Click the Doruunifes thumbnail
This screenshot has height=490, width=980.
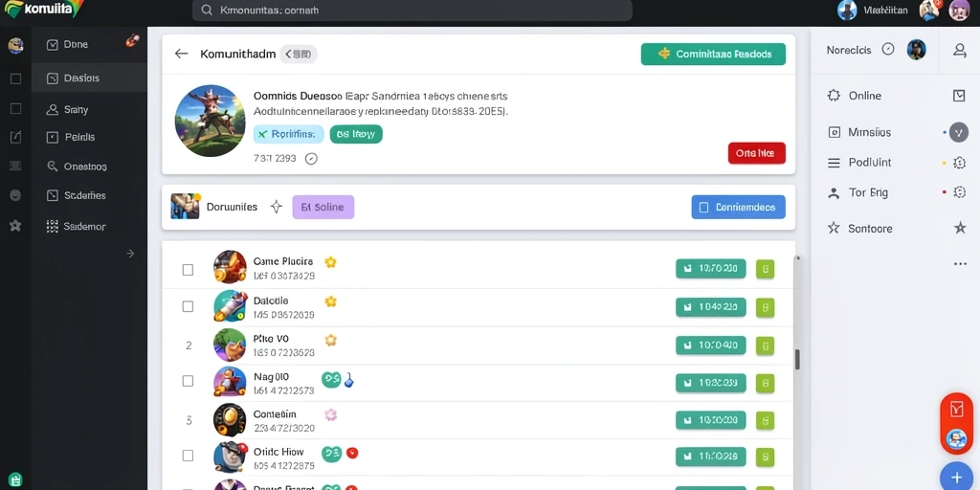[185, 207]
